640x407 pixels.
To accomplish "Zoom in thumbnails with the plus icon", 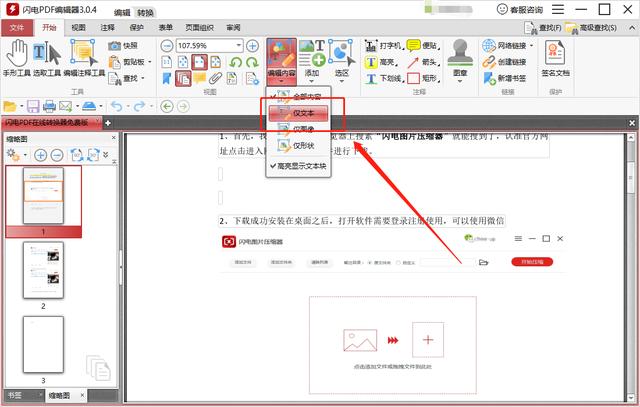I will point(41,155).
